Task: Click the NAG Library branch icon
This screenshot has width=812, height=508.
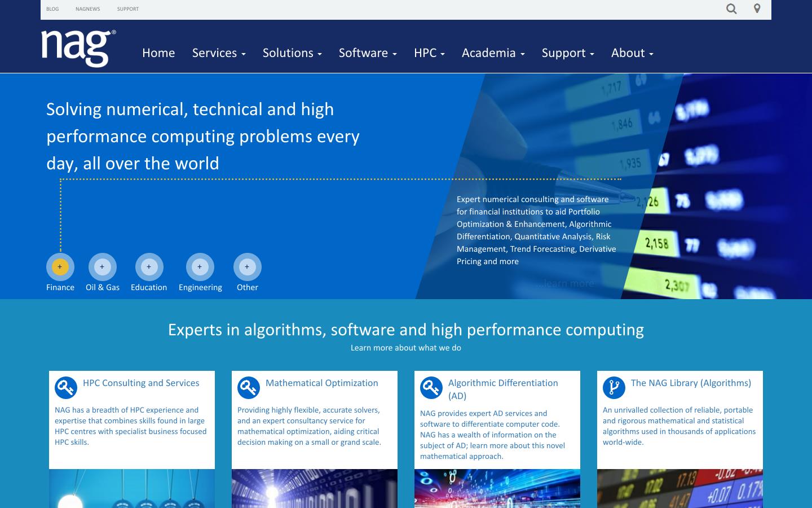Action: point(614,388)
